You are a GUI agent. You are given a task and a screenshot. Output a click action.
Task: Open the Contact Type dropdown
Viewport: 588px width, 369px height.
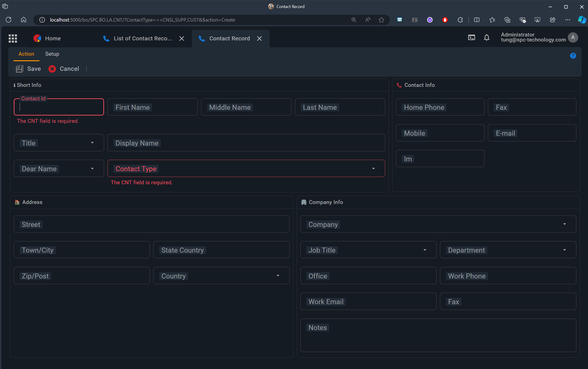point(246,168)
